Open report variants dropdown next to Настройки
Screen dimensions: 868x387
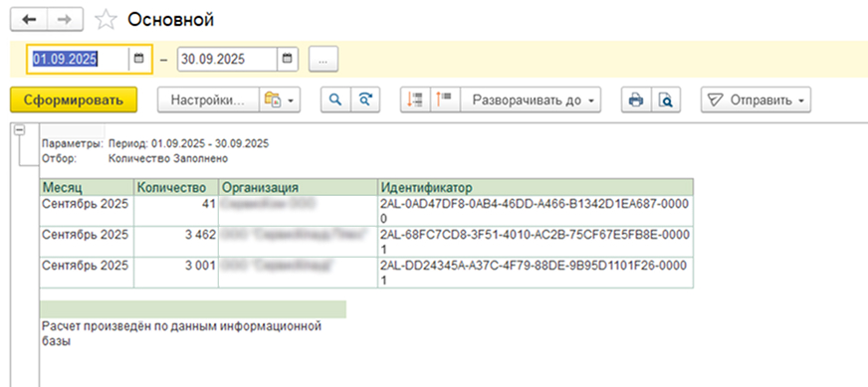280,100
